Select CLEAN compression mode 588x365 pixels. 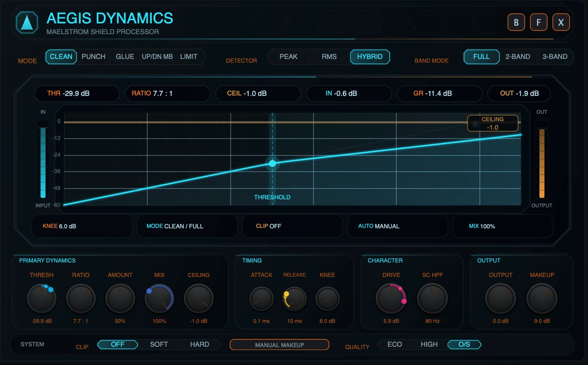click(x=61, y=57)
